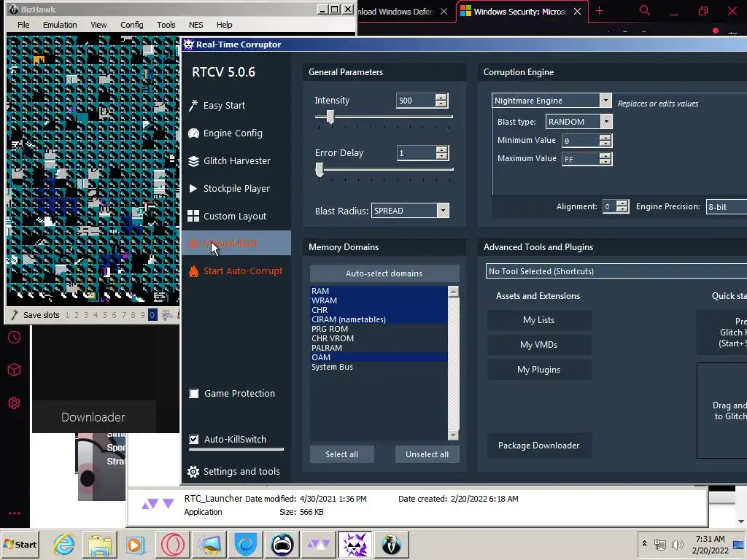Click Opera GX sidebar history clock icon
Image resolution: width=747 pixels, height=560 pixels.
[15, 338]
